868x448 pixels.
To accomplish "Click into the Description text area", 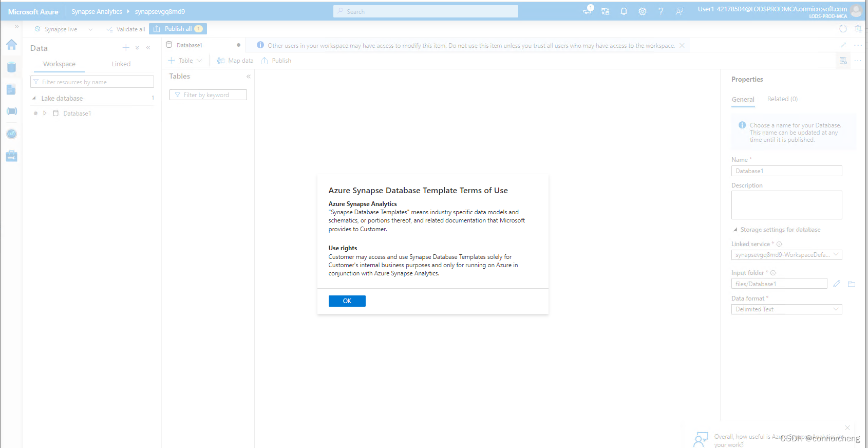I will tap(787, 205).
